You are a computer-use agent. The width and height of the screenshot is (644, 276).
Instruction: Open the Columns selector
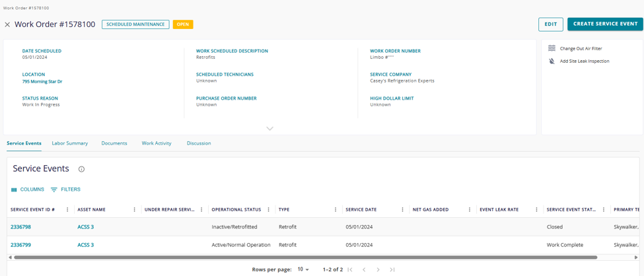28,190
